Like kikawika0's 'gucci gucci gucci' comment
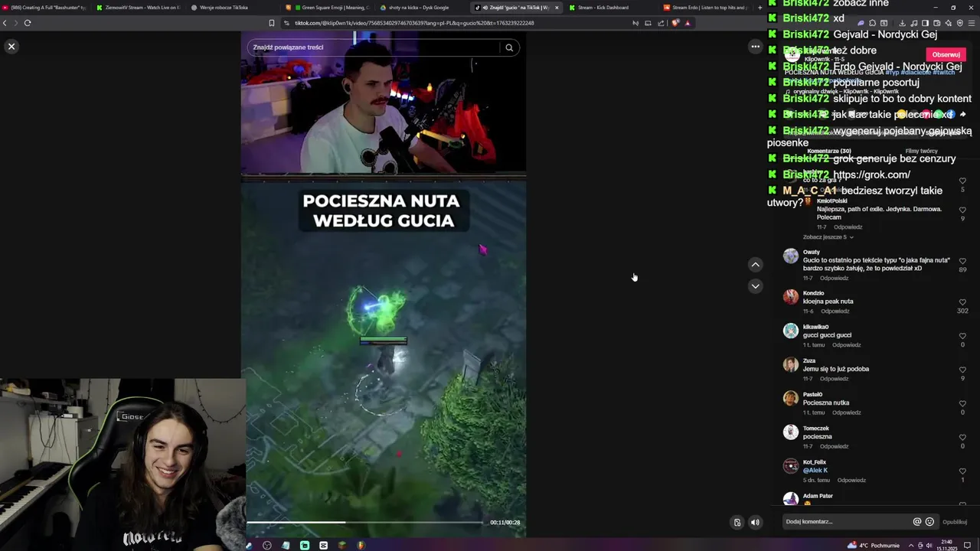Image resolution: width=980 pixels, height=551 pixels. [962, 336]
